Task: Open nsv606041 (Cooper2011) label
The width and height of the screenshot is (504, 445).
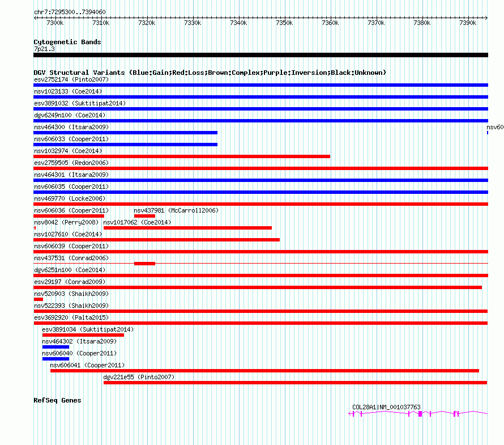Action: (x=87, y=365)
